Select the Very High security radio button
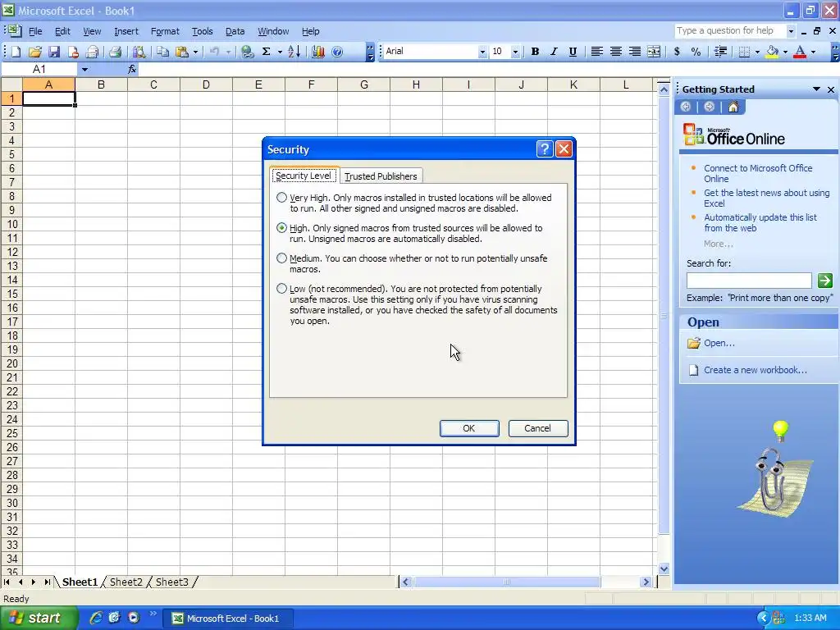 pyautogui.click(x=282, y=197)
